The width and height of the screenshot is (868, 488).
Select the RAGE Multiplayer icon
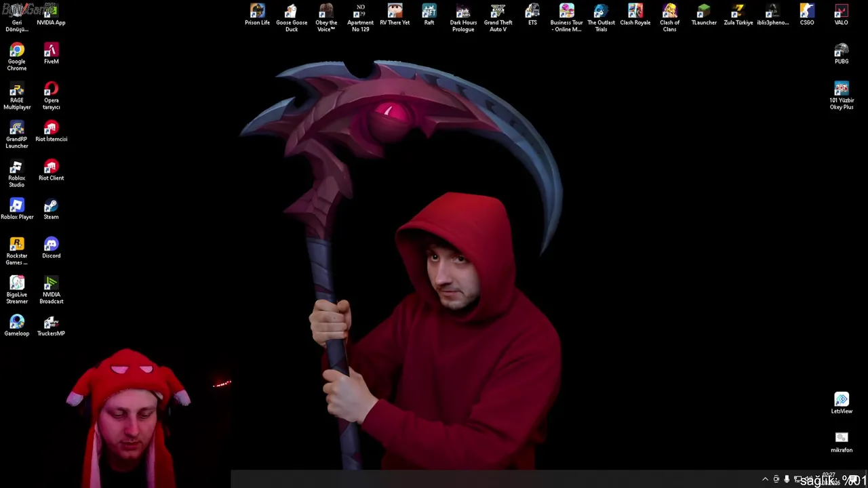[17, 96]
